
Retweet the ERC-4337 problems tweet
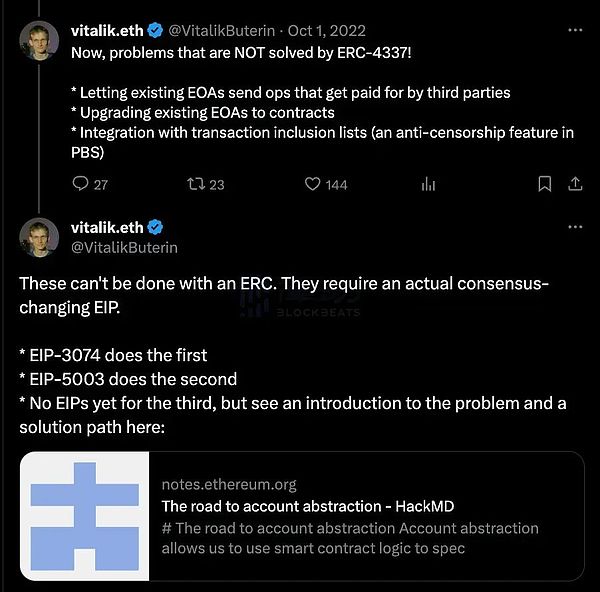click(x=195, y=184)
